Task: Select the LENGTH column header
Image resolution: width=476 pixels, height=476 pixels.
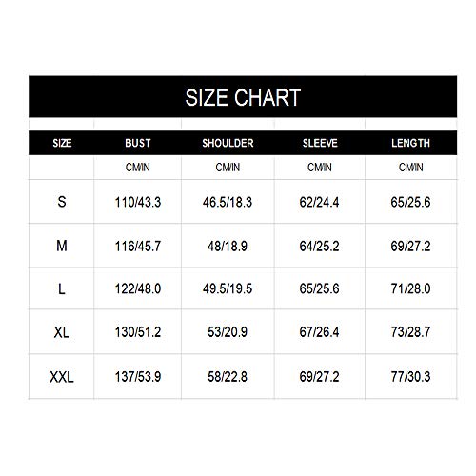Action: [x=410, y=143]
